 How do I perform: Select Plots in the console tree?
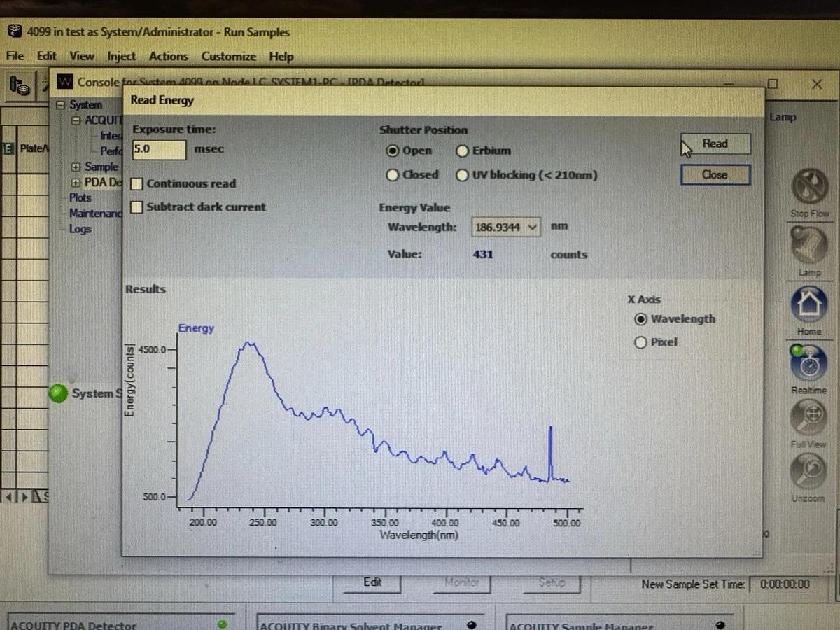click(80, 198)
